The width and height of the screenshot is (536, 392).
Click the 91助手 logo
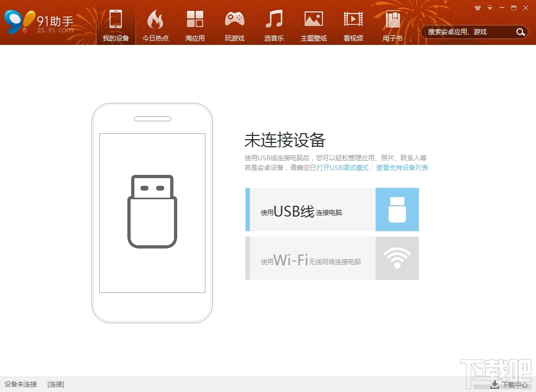[38, 23]
